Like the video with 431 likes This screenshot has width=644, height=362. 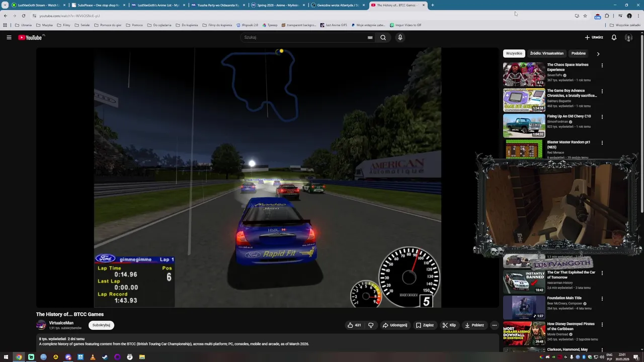[x=354, y=325]
